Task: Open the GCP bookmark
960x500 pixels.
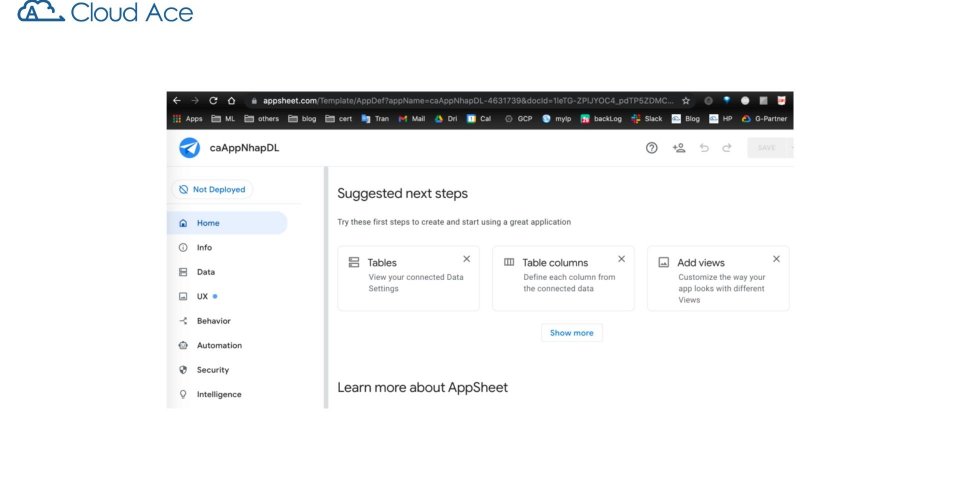Action: (519, 119)
